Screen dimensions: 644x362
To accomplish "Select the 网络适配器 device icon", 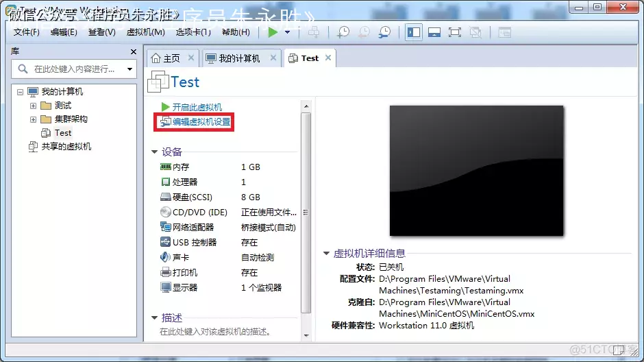I will click(x=165, y=227).
